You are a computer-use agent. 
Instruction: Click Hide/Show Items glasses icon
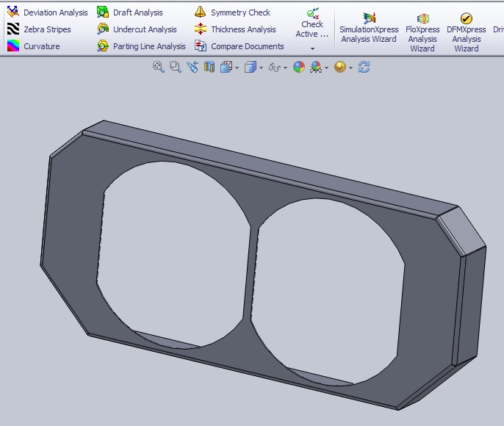pyautogui.click(x=275, y=68)
